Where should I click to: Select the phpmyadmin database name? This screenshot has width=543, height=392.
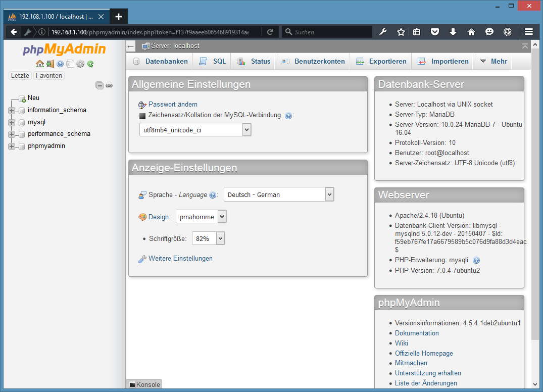46,146
